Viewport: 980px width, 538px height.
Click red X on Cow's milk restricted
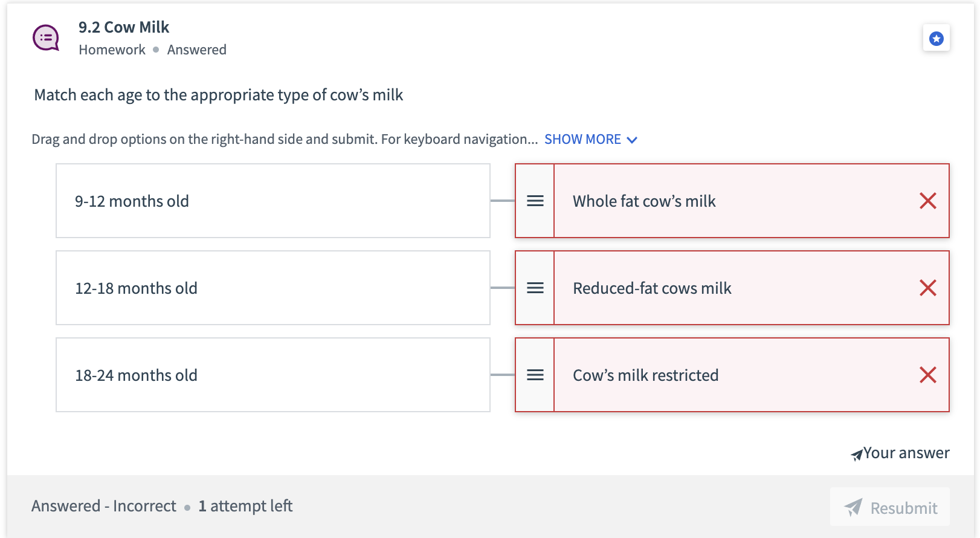(x=927, y=375)
